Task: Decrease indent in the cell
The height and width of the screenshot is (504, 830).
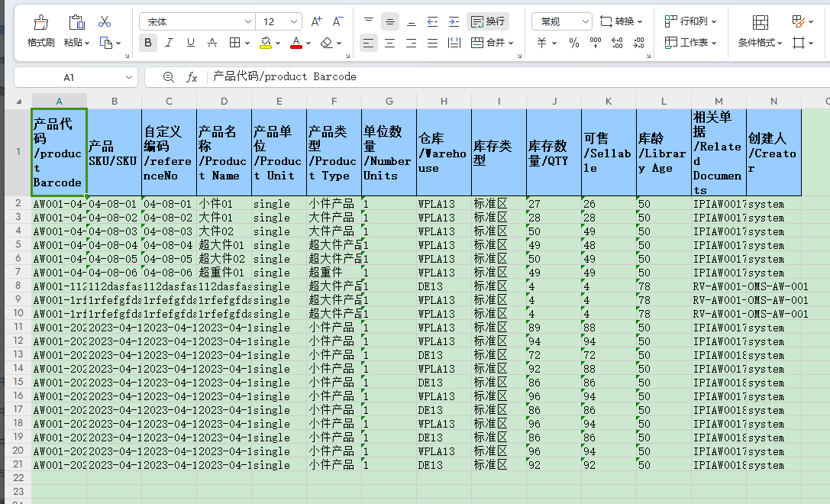Action: 432,21
